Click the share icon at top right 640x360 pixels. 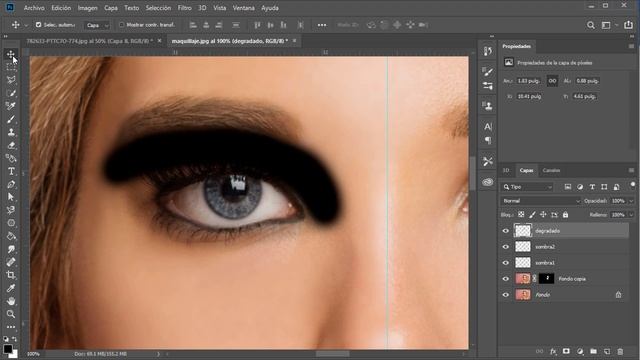[628, 25]
